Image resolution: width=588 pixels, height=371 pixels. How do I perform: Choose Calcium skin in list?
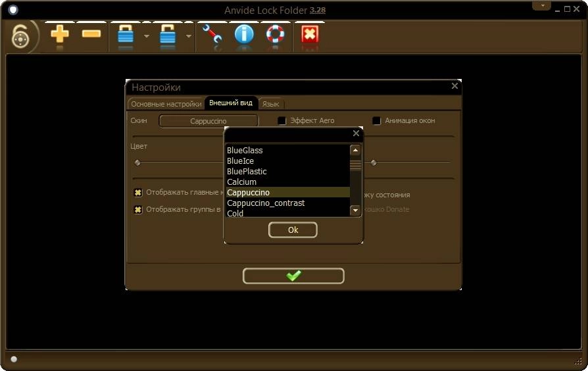click(x=287, y=182)
